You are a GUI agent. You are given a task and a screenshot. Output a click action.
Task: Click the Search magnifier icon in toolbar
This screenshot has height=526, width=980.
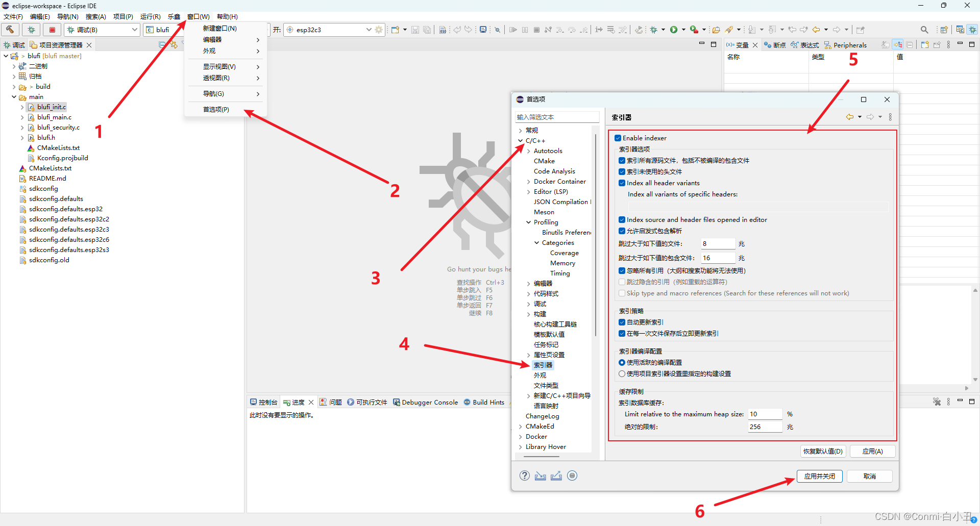click(924, 30)
